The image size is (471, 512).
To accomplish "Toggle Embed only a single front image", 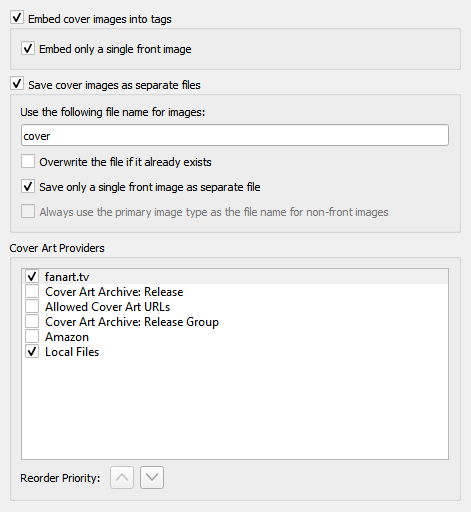I will (x=28, y=48).
